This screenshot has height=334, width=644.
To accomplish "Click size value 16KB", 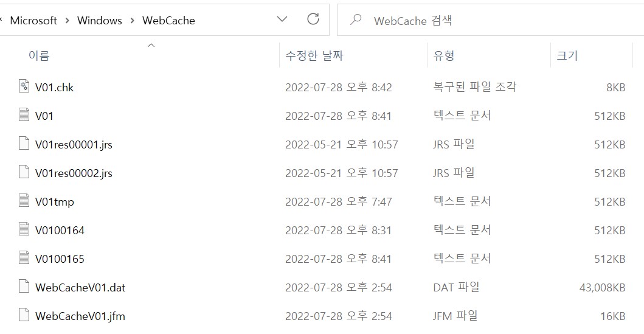I will pyautogui.click(x=613, y=316).
